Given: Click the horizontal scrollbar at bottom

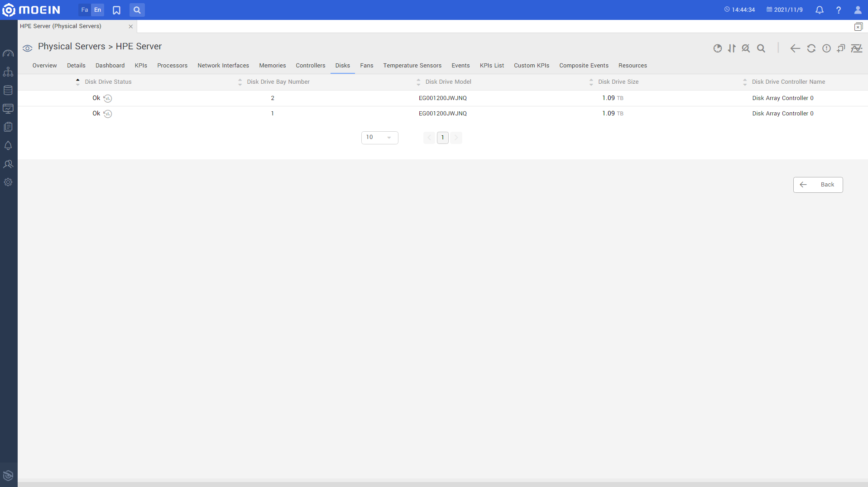Looking at the screenshot, I should [x=443, y=484].
